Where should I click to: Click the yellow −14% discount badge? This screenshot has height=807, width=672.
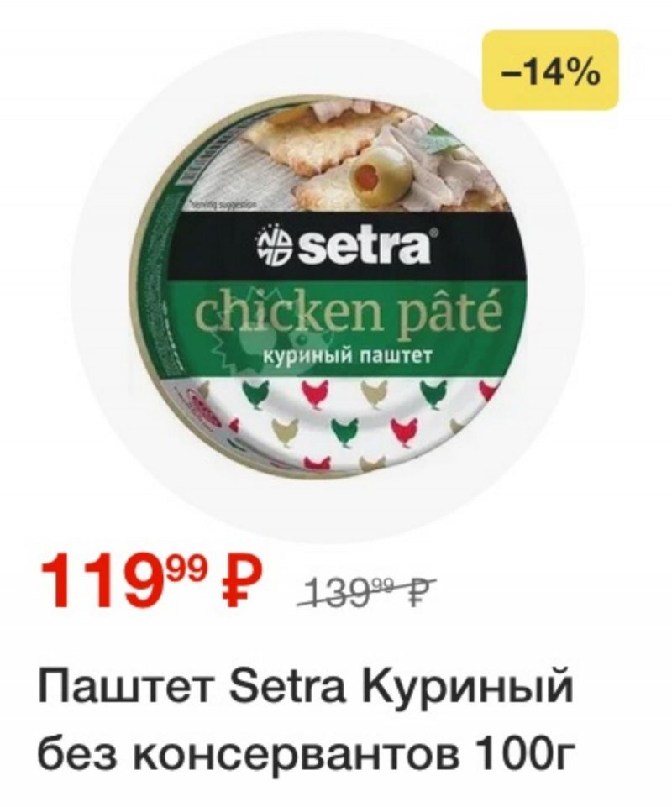[549, 70]
